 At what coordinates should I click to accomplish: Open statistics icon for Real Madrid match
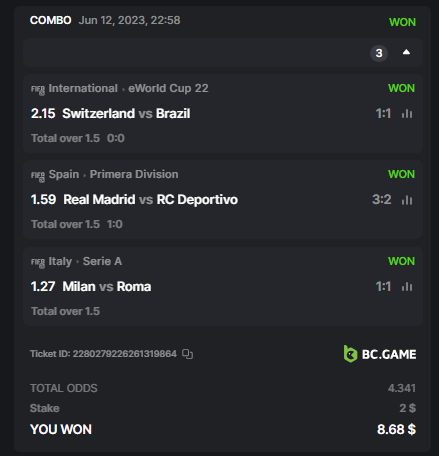[x=407, y=200]
